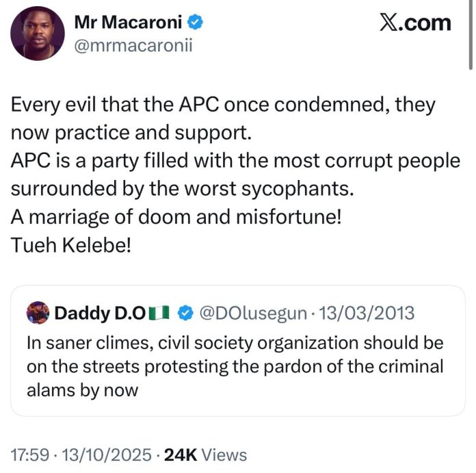
Task: Select the Daddy D.O display name
Action: click(x=100, y=314)
